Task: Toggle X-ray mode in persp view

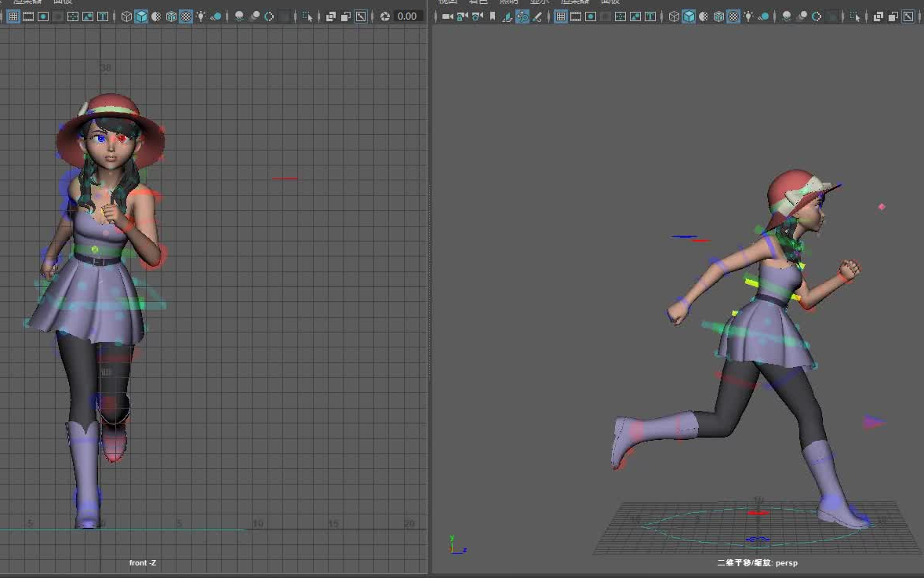Action: (x=878, y=16)
